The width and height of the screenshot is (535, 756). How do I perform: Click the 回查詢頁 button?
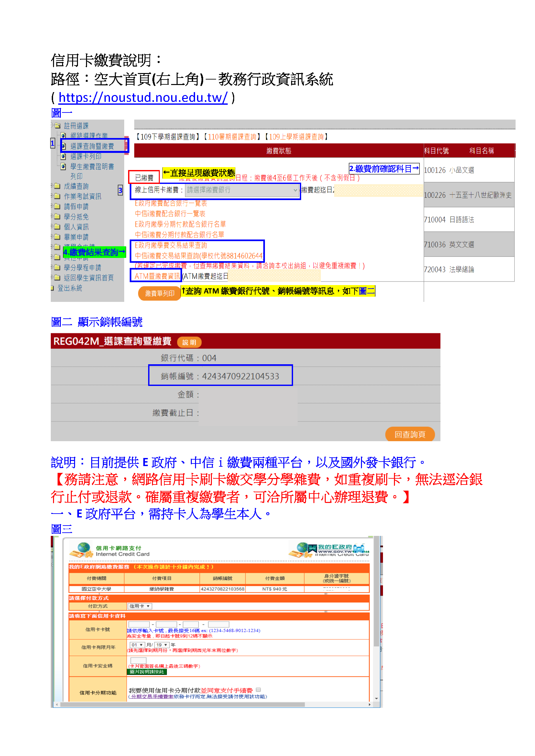(410, 434)
